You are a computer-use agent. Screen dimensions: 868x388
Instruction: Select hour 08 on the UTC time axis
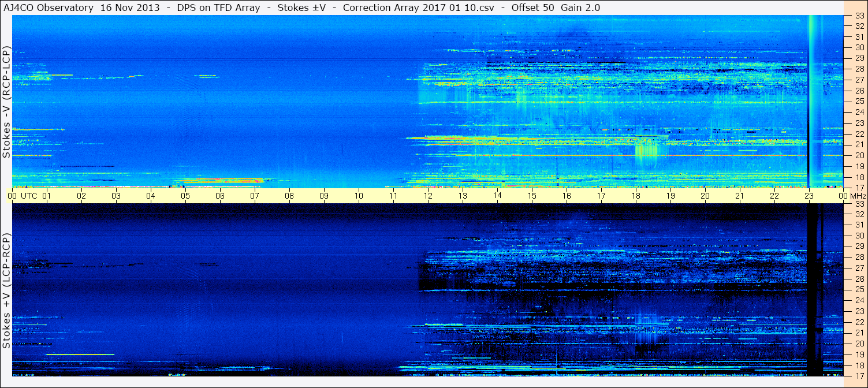(289, 196)
